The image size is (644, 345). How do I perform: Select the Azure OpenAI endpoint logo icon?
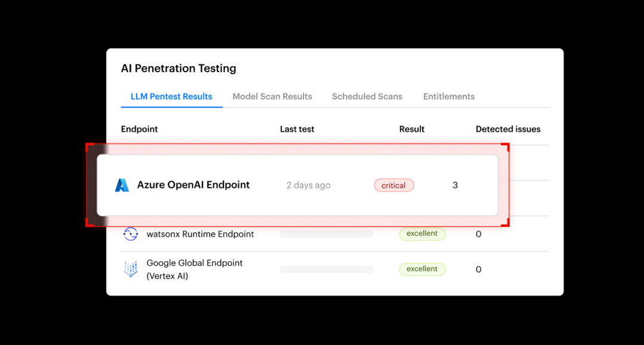pos(122,185)
